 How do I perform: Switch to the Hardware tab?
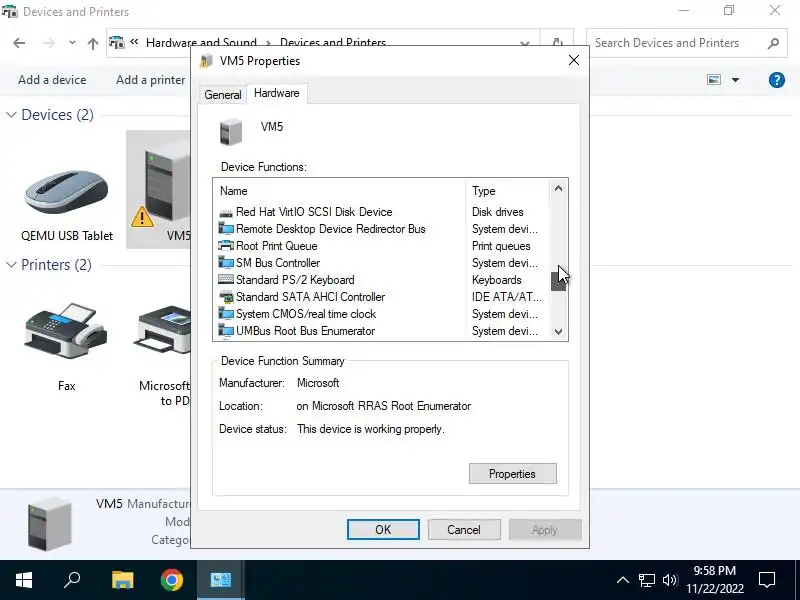coord(277,93)
